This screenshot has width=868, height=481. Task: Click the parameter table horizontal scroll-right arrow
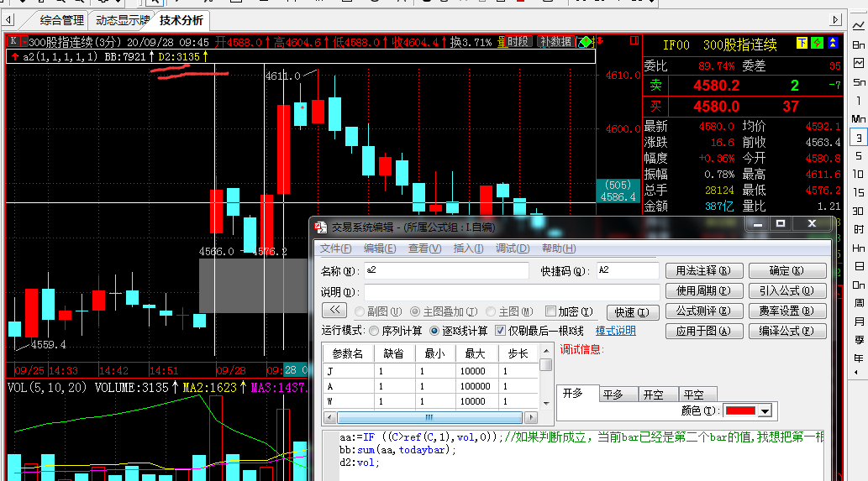(531, 417)
